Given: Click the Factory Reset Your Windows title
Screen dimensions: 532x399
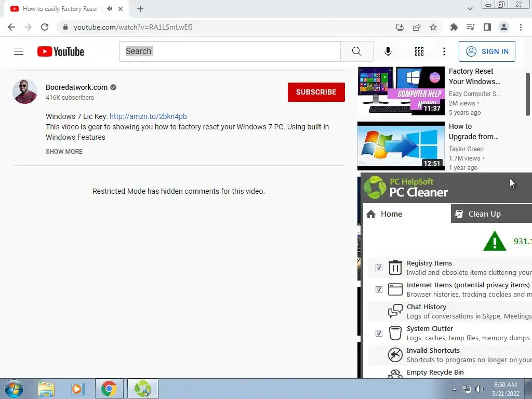Looking at the screenshot, I should (474, 76).
